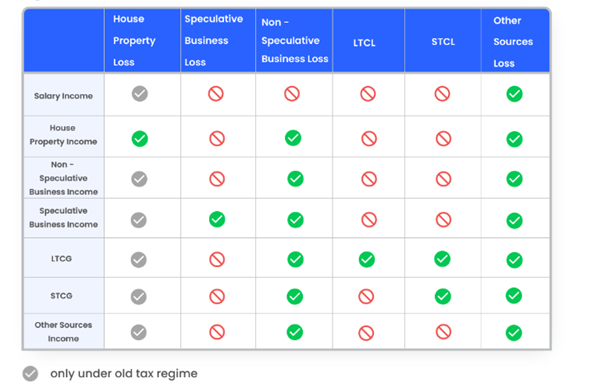
Task: Select the Other Sources Loss column header
Action: click(x=515, y=40)
